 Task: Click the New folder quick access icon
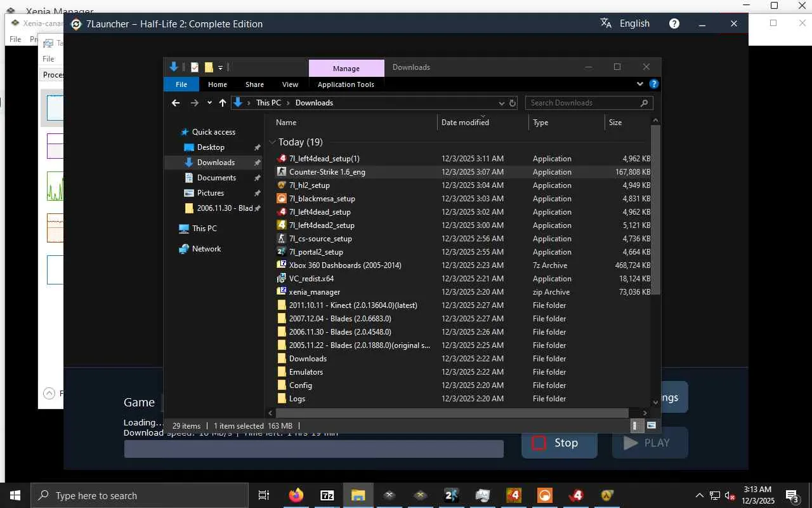pos(209,67)
